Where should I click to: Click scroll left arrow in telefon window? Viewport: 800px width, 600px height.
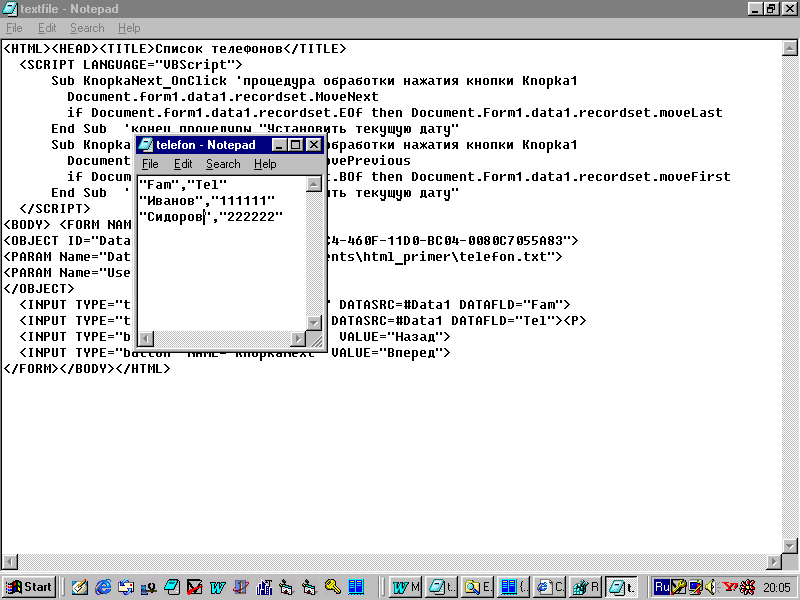point(146,338)
